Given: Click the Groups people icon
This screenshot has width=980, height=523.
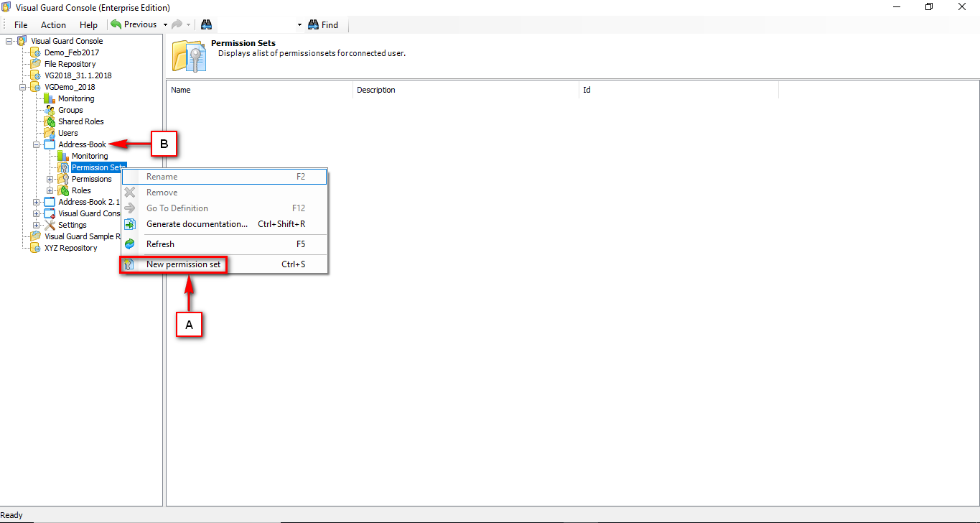Looking at the screenshot, I should click(x=50, y=110).
